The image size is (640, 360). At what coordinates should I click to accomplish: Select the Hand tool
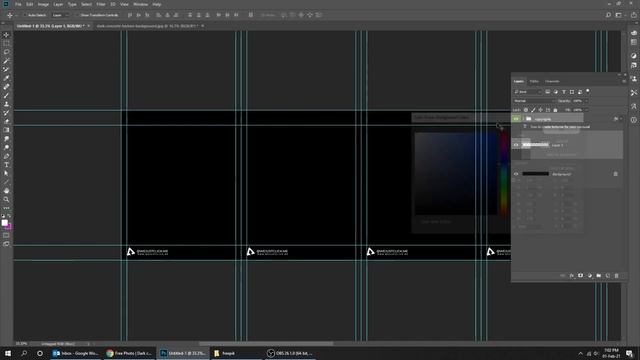coord(6,191)
